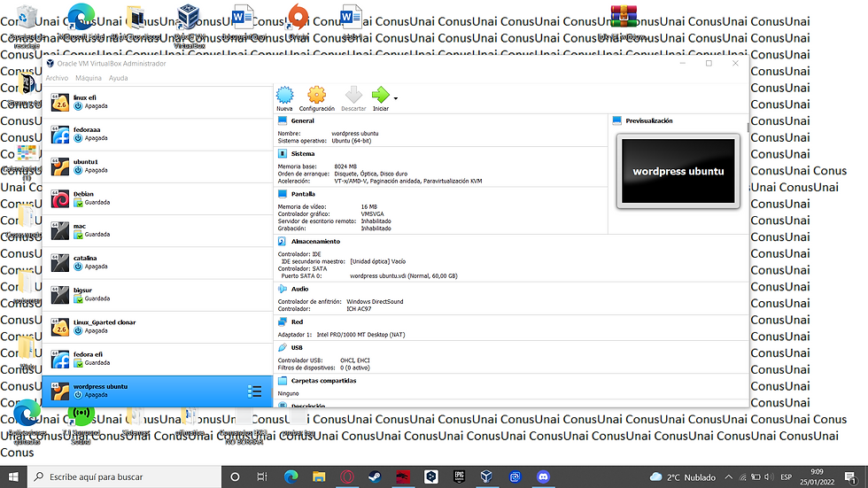Image resolution: width=868 pixels, height=488 pixels.
Task: Open Task View from taskbar
Action: tap(262, 477)
